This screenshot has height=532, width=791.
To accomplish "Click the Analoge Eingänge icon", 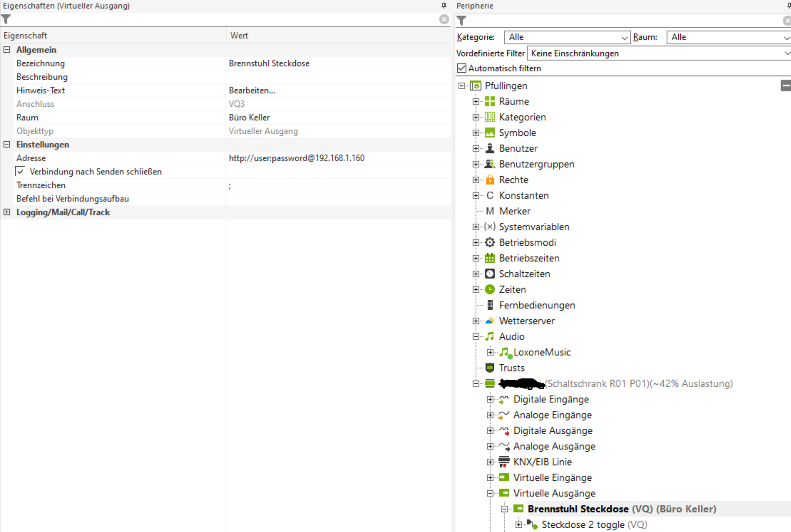I will pyautogui.click(x=504, y=415).
